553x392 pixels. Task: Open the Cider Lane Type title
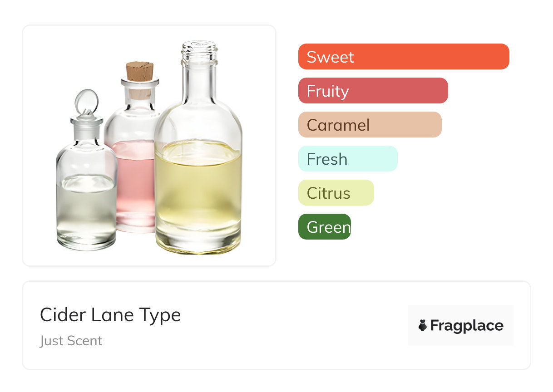(110, 315)
